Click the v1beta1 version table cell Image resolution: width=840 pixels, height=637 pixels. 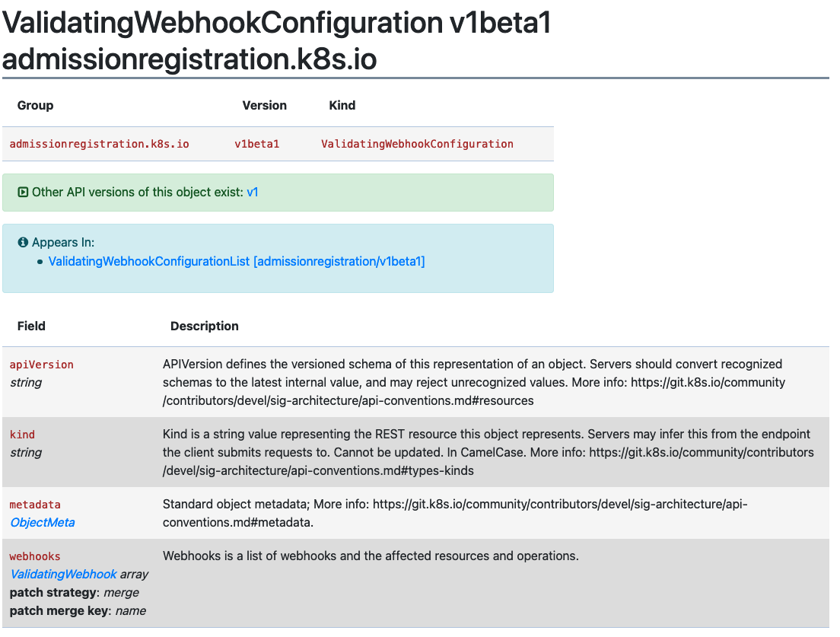(x=257, y=144)
